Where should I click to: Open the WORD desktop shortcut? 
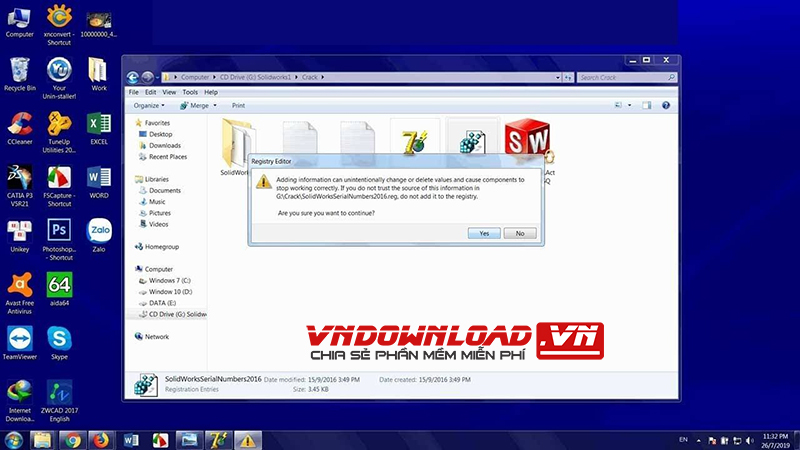(99, 182)
